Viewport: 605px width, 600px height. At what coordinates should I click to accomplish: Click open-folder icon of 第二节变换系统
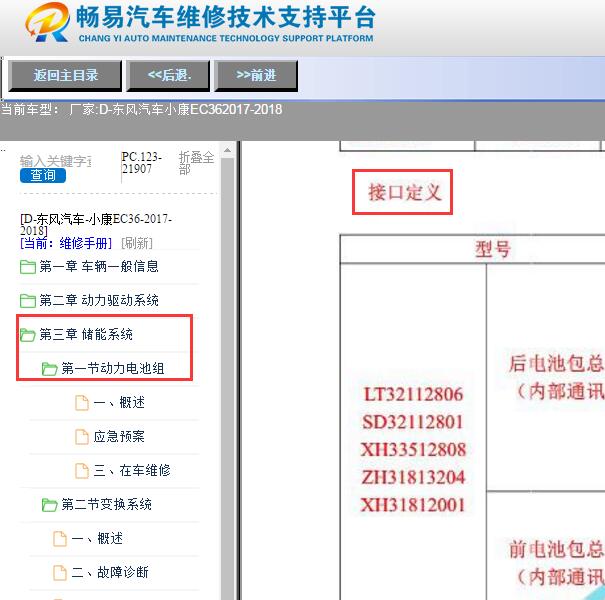(49, 504)
